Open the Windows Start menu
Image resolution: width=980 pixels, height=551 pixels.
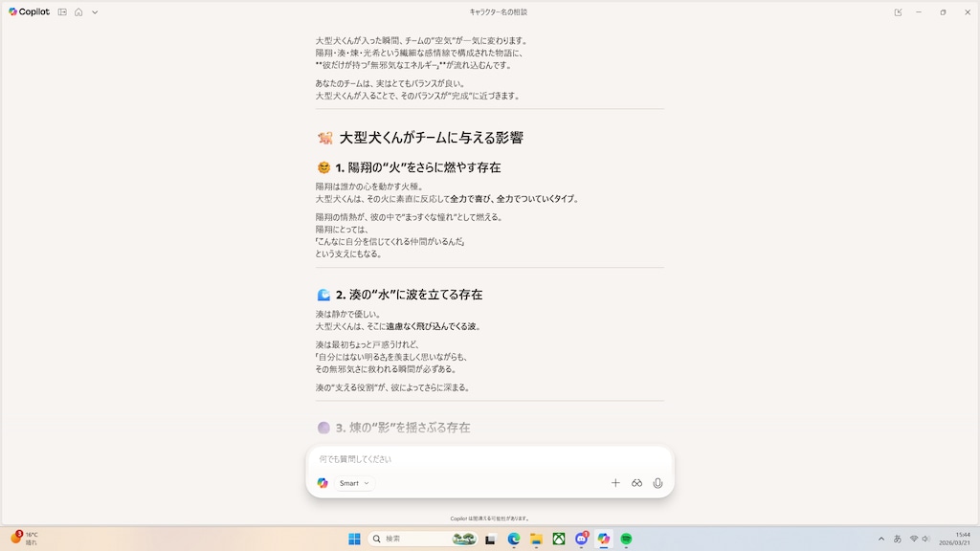click(x=355, y=539)
